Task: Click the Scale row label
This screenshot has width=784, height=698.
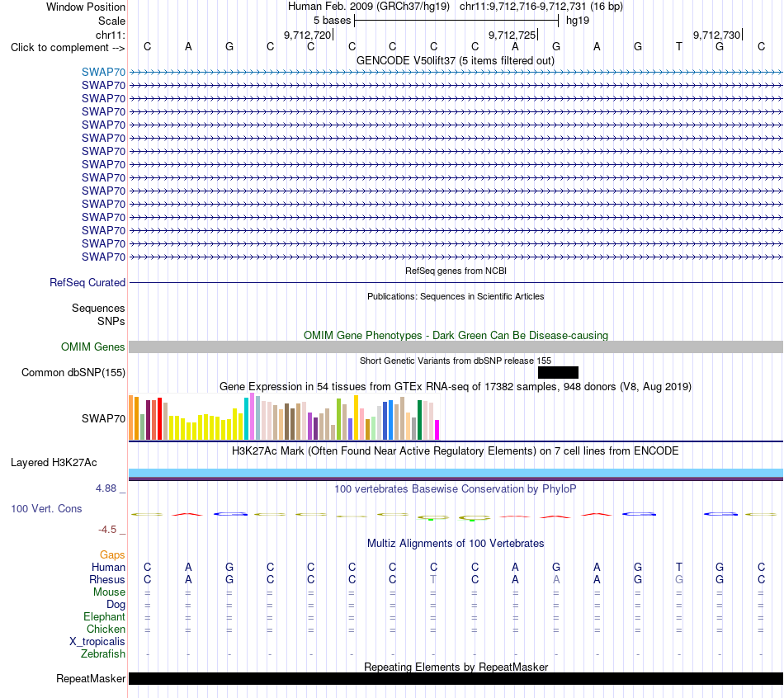Action: 111,21
